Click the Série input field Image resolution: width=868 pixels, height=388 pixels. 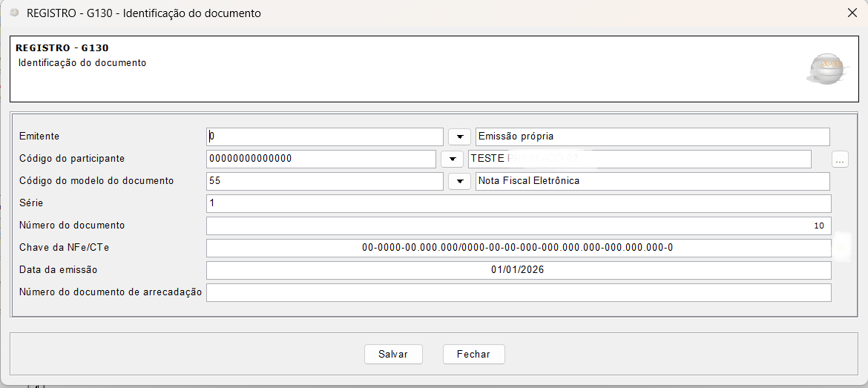(x=519, y=203)
